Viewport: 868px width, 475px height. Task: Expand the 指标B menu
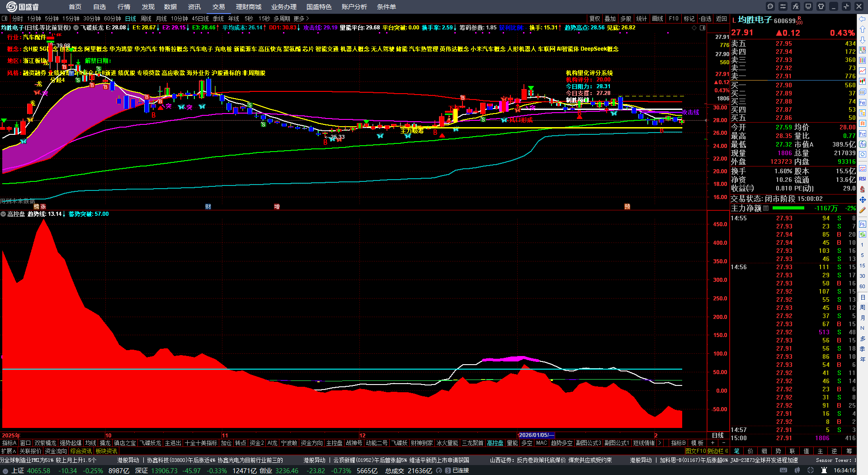(x=678, y=443)
